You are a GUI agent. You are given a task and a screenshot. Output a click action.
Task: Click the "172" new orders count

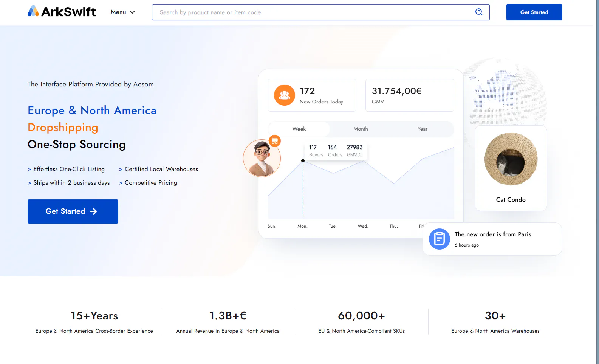click(307, 91)
